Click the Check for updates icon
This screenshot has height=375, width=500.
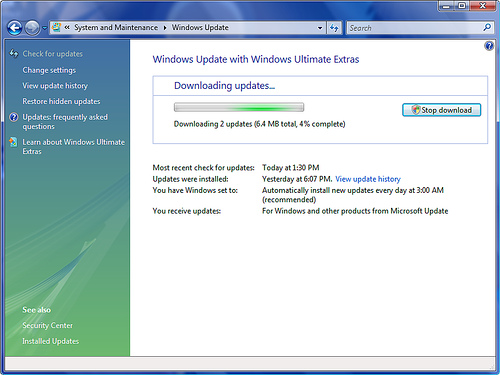14,53
